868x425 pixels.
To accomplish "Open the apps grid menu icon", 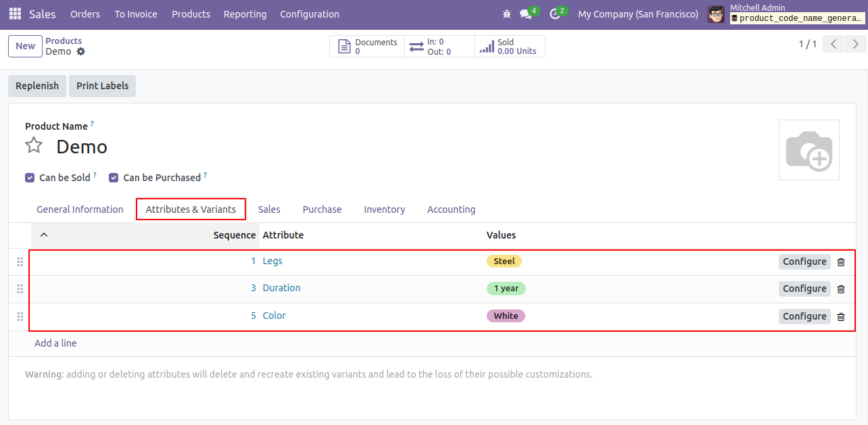I will click(x=15, y=14).
